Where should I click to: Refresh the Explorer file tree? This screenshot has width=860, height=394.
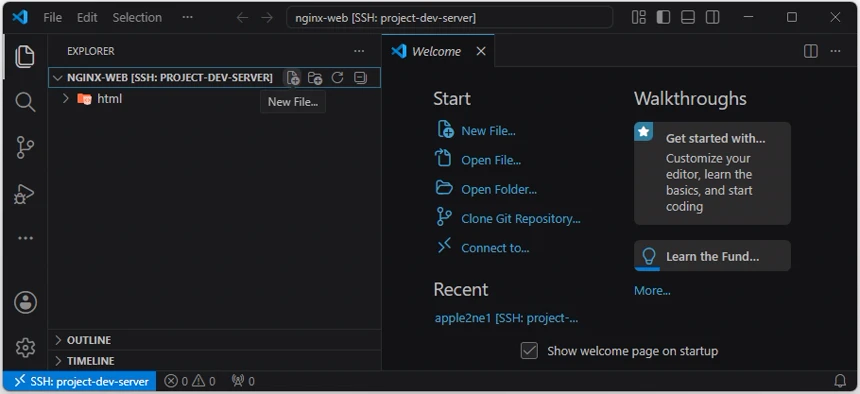[337, 78]
